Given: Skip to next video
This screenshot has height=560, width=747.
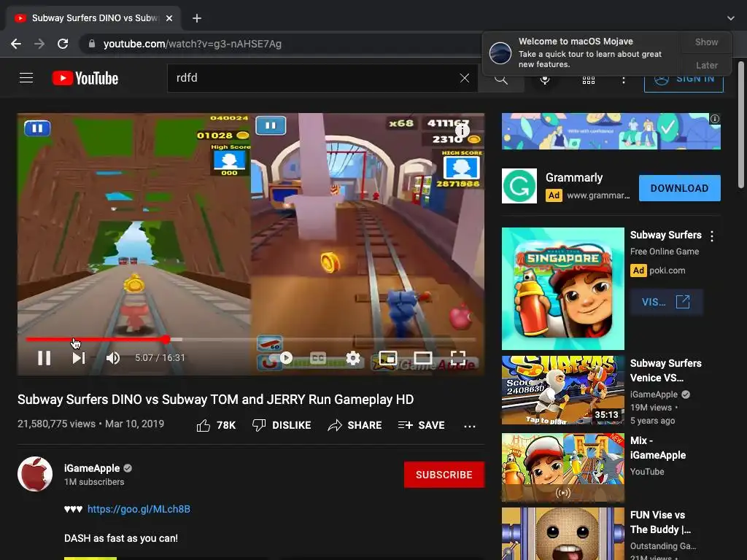Looking at the screenshot, I should [x=79, y=357].
